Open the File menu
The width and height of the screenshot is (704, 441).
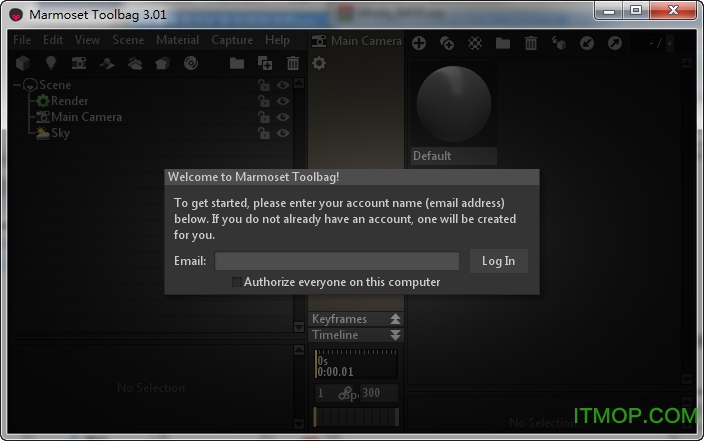pos(22,40)
